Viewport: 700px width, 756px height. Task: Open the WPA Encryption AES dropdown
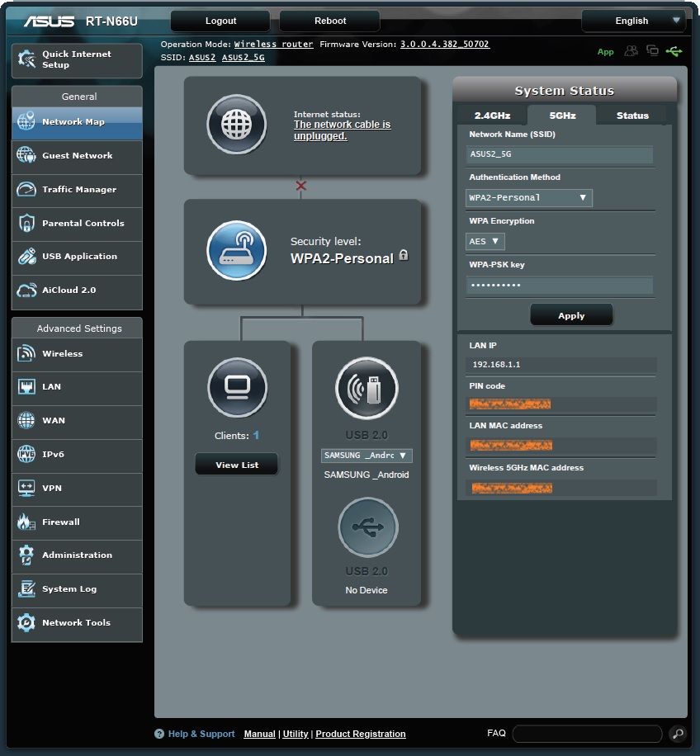[485, 241]
